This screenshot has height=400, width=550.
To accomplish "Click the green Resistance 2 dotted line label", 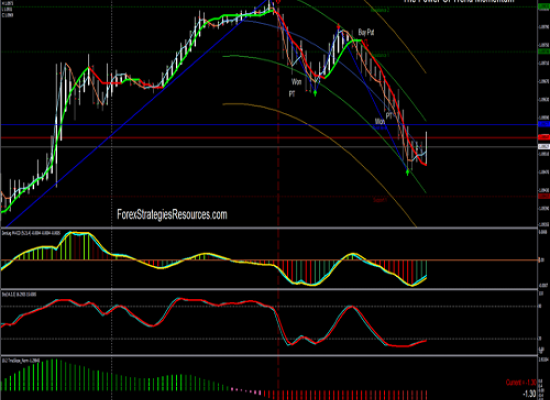I will 380,11.
